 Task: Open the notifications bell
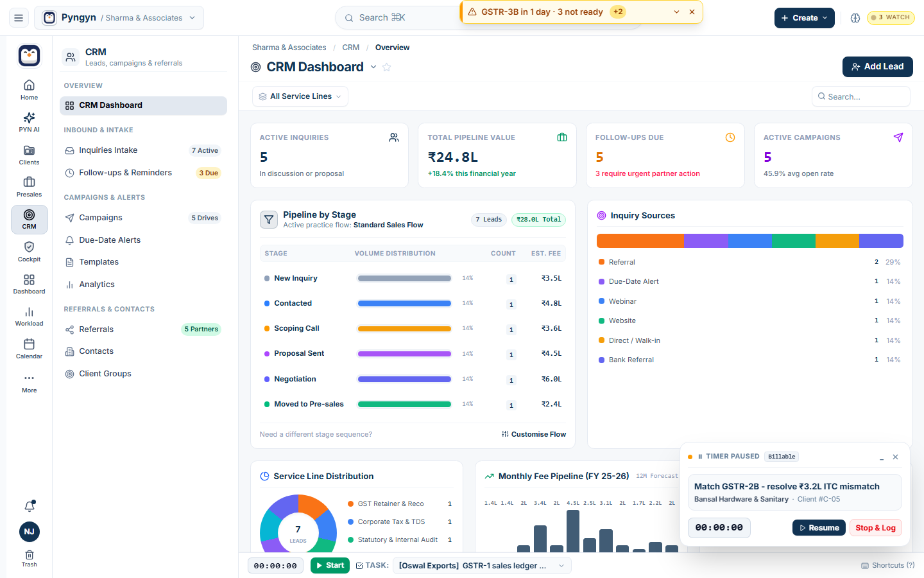(30, 506)
